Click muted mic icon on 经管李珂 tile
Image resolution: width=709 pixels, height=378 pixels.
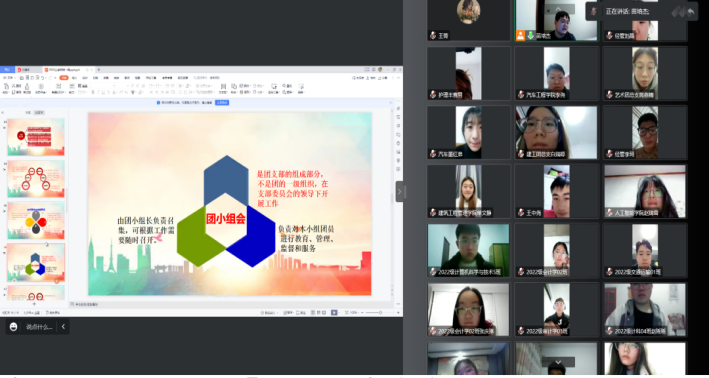[x=610, y=154]
